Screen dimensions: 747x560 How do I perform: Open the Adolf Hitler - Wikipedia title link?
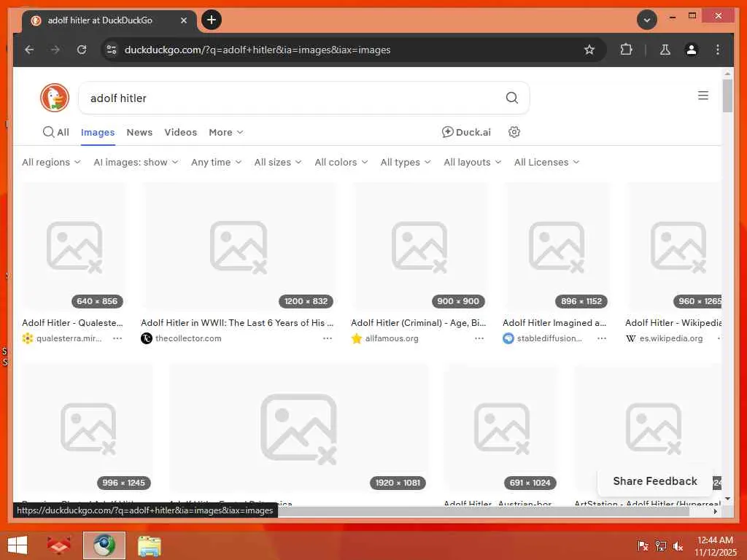pyautogui.click(x=673, y=322)
